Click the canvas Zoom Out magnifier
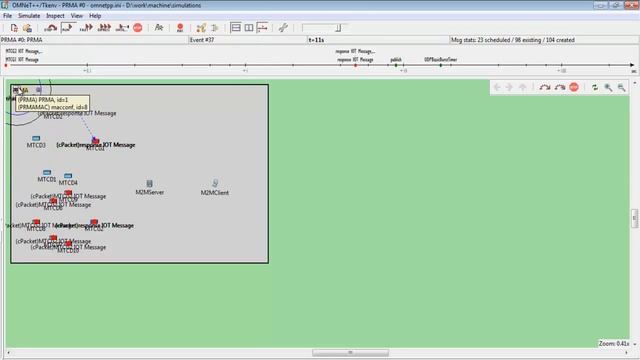The image size is (640, 360). (621, 87)
